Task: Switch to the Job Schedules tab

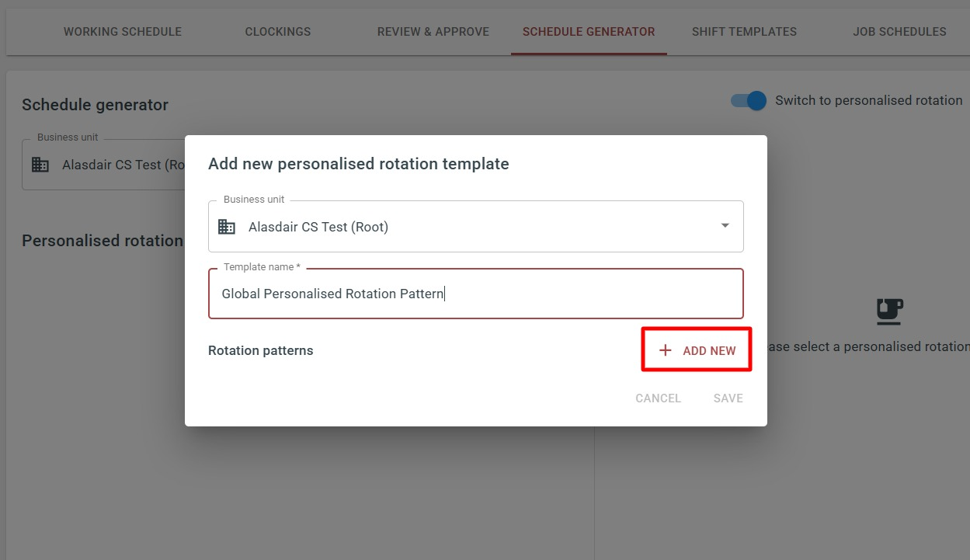Action: pos(899,32)
